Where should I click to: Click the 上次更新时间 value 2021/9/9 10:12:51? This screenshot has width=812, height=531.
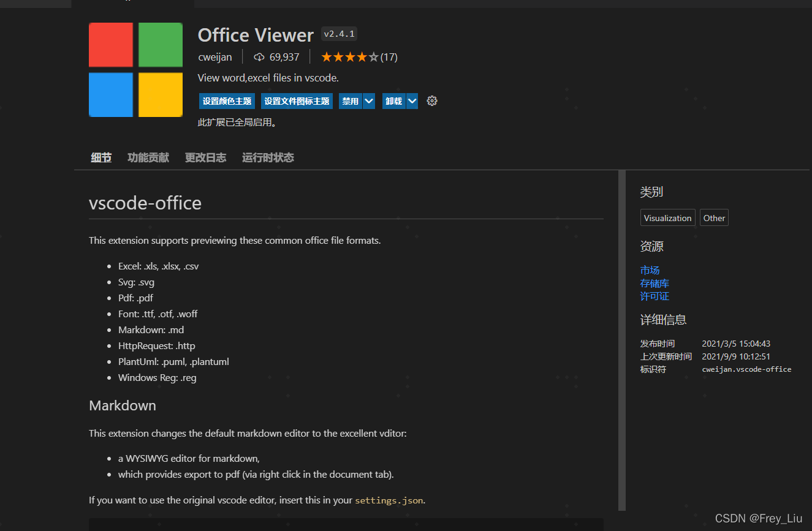click(736, 356)
